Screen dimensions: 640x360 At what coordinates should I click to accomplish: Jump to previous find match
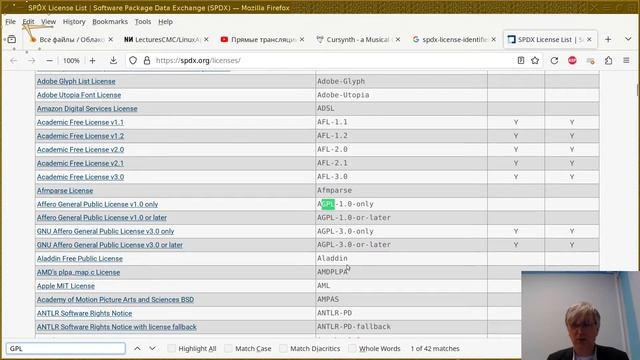(137, 349)
